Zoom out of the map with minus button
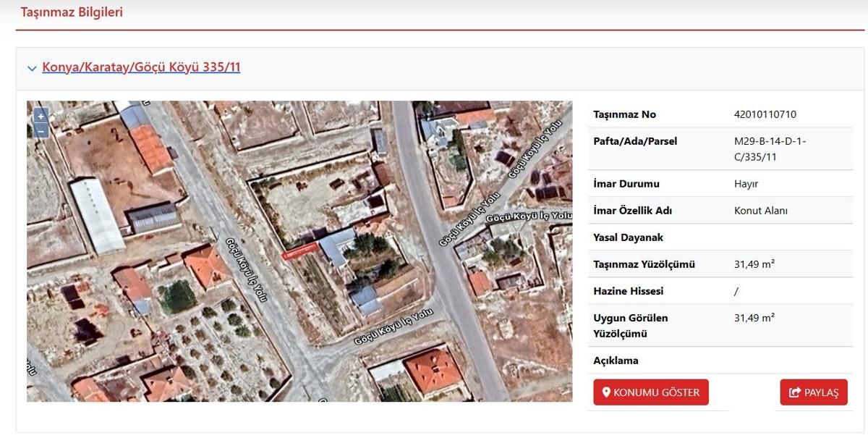This screenshot has height=438, width=868. 41,131
